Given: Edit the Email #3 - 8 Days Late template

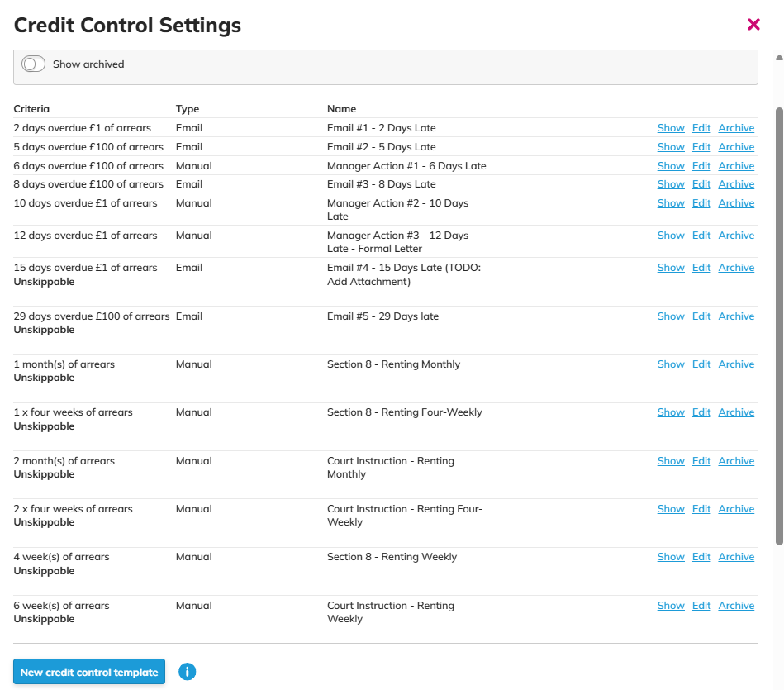Looking at the screenshot, I should click(701, 184).
